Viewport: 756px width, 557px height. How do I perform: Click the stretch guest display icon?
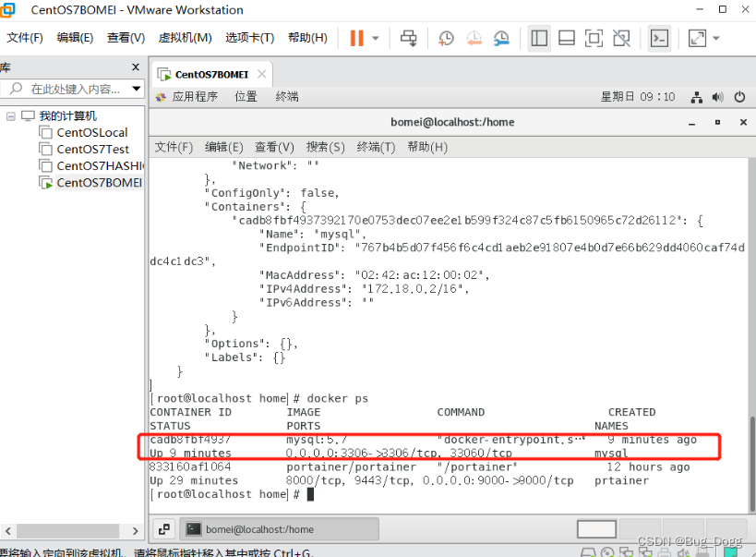(697, 38)
